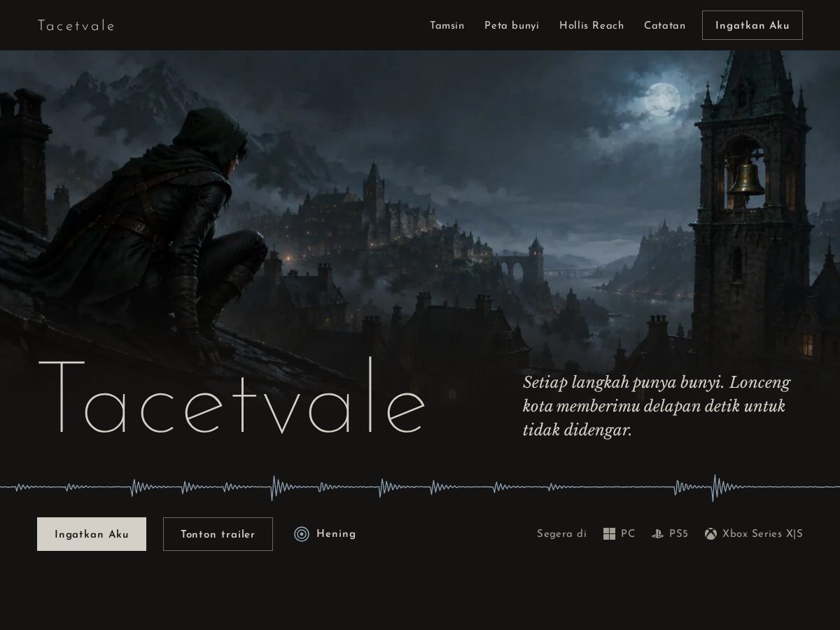Play the trailer via Tonton trailer
Image resolution: width=840 pixels, height=630 pixels.
click(x=218, y=534)
